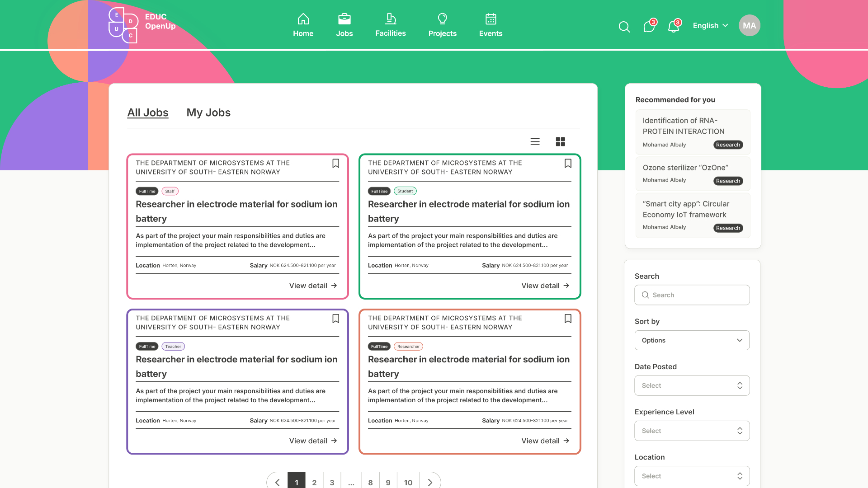Click the EDUC OpenUp logo
The height and width of the screenshot is (488, 868).
click(x=142, y=25)
